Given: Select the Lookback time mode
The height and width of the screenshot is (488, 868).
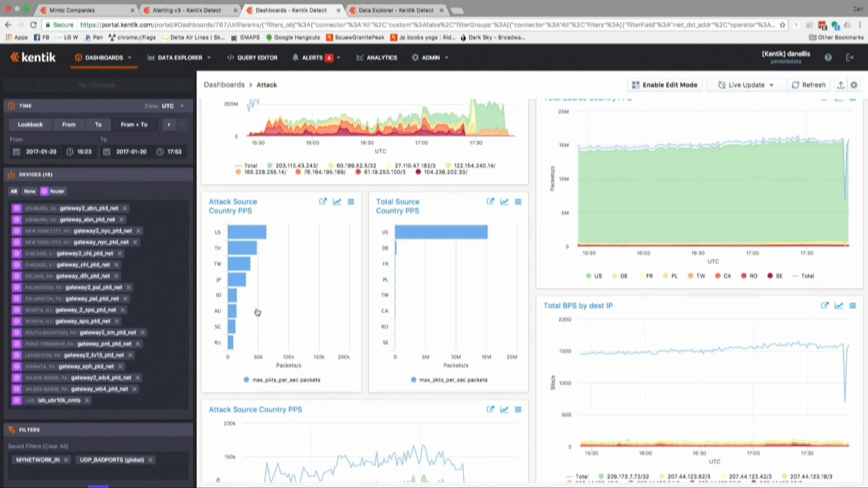Looking at the screenshot, I should (x=30, y=125).
